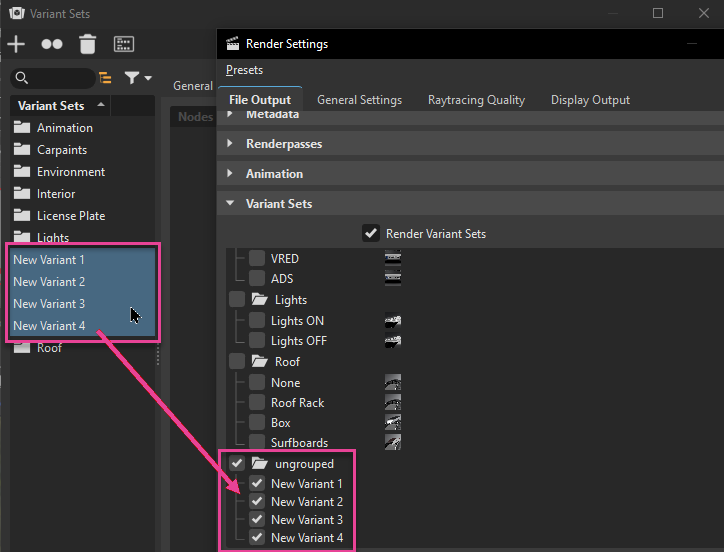724x552 pixels.
Task: Click the Surfboards thumbnail
Action: click(393, 442)
